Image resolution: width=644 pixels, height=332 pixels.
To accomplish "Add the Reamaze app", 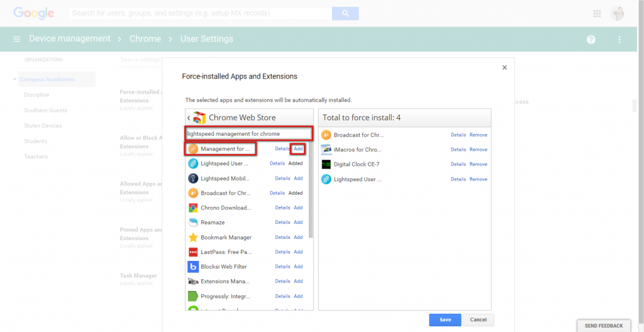I will coord(298,223).
